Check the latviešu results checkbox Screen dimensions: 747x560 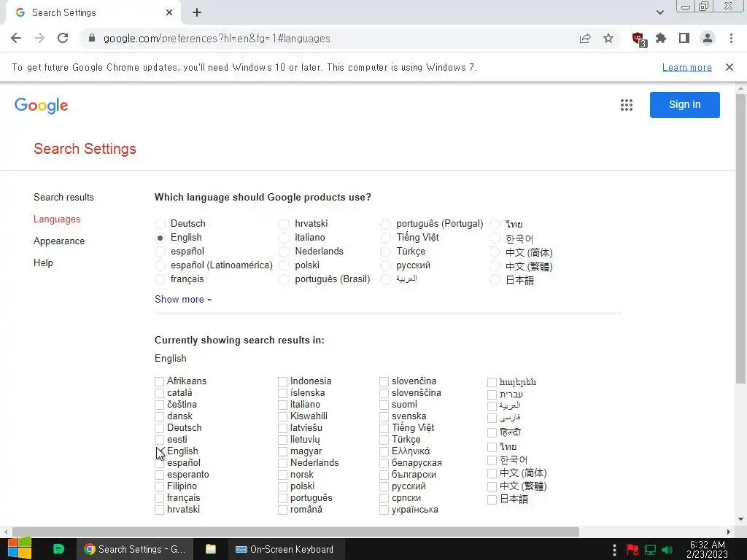click(x=282, y=428)
